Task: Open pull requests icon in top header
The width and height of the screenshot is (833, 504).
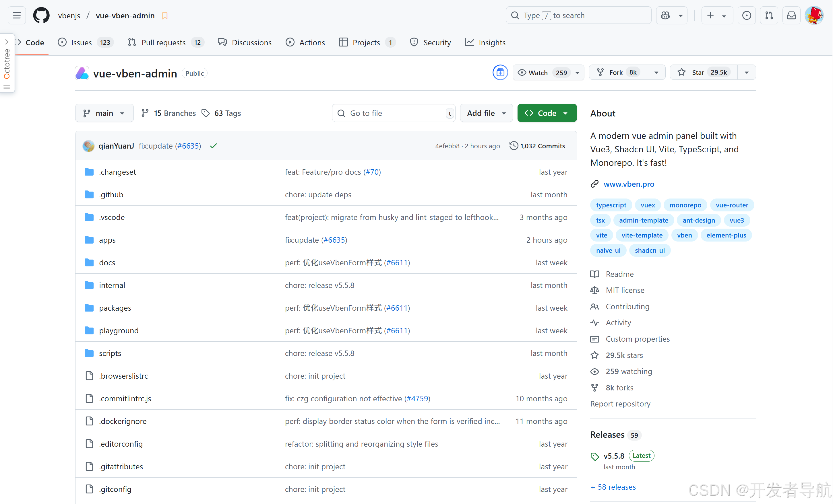Action: 769,15
